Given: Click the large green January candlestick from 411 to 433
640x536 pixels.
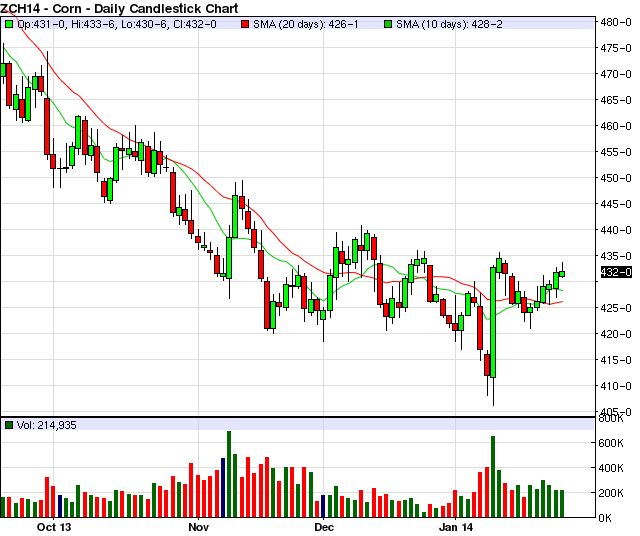Looking at the screenshot, I should [x=493, y=322].
